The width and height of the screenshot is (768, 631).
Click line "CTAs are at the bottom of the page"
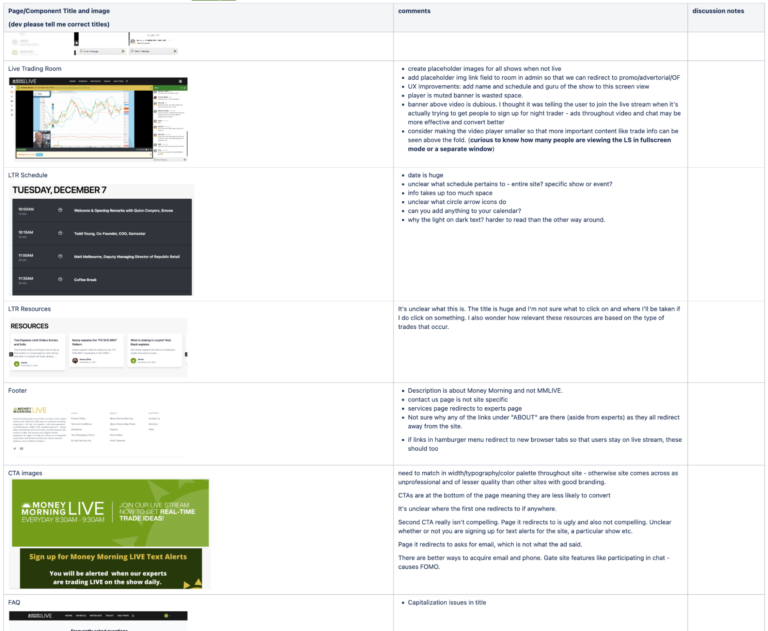point(504,495)
